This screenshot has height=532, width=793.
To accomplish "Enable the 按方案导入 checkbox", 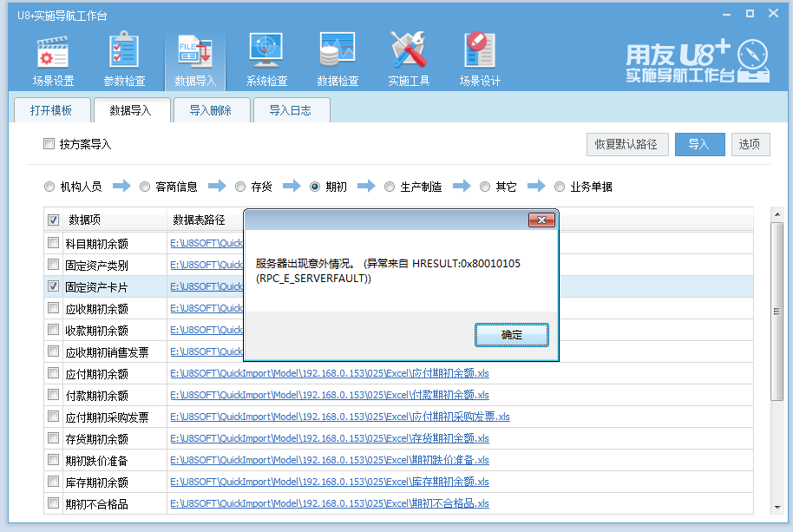I will coord(49,143).
